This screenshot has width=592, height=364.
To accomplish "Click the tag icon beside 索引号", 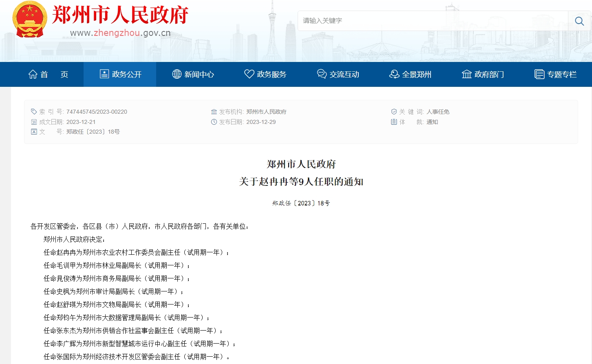I will 34,112.
